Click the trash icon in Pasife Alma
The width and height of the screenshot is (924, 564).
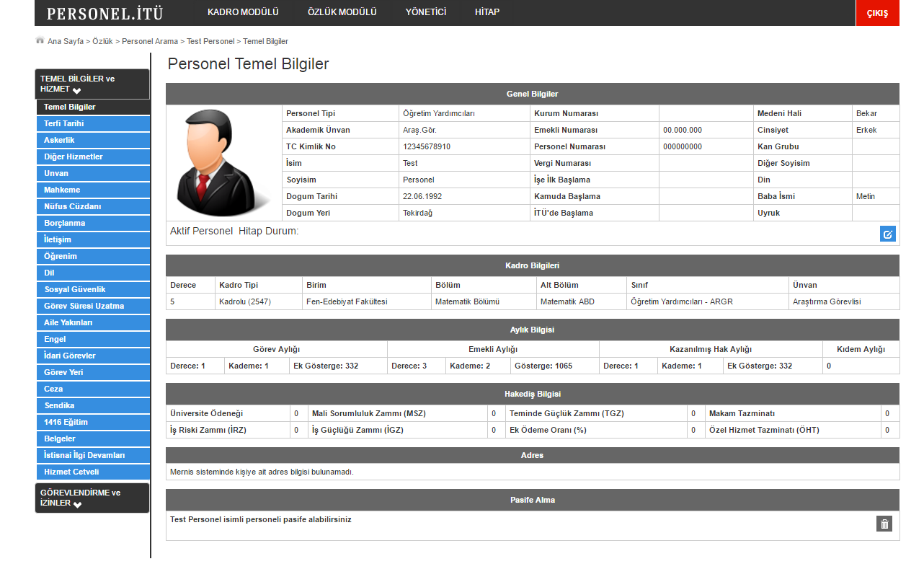pyautogui.click(x=884, y=524)
